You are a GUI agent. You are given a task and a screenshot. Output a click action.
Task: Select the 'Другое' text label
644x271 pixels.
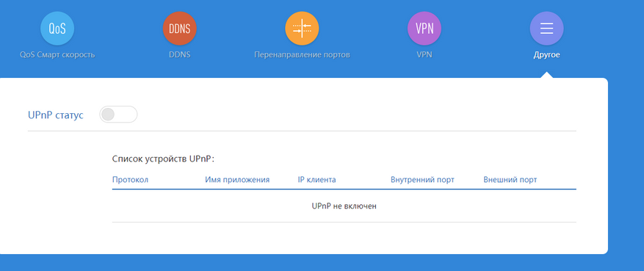[546, 54]
